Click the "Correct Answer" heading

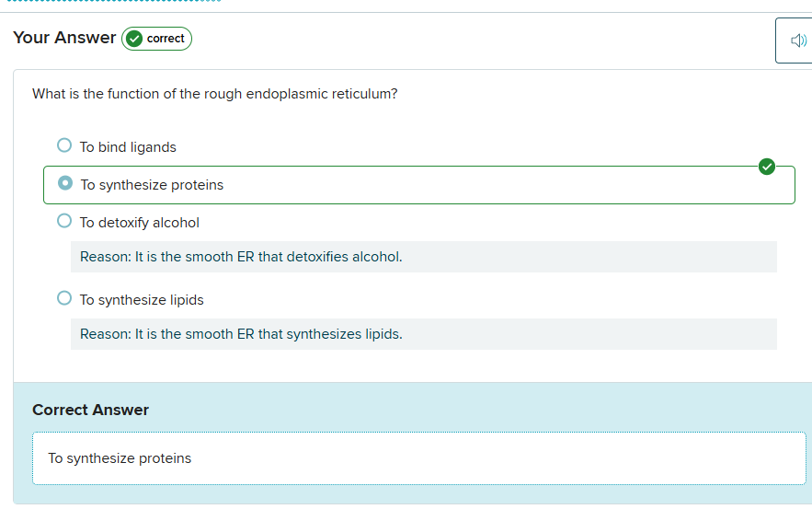90,411
